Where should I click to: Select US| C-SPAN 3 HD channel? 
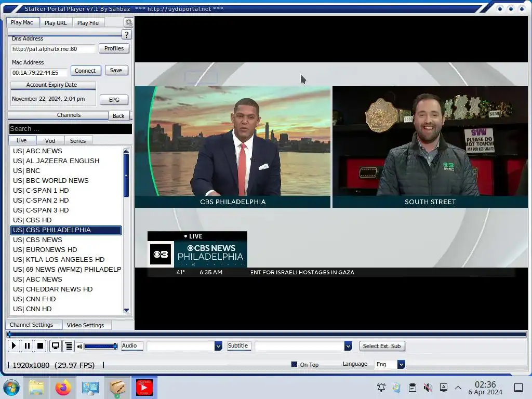[x=66, y=210]
